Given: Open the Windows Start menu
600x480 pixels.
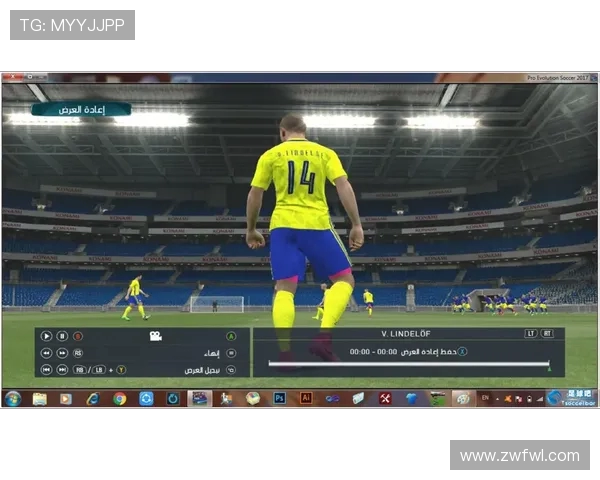Looking at the screenshot, I should 13,399.
